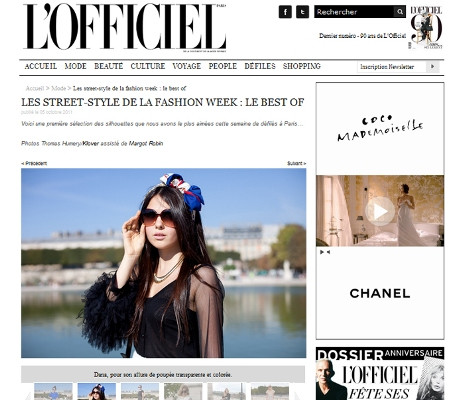Go to next photo via Suivant

[296, 163]
